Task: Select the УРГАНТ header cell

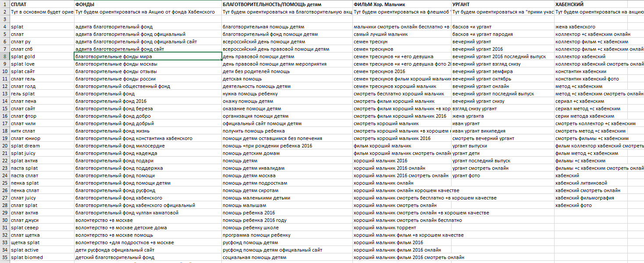Action: coord(502,4)
